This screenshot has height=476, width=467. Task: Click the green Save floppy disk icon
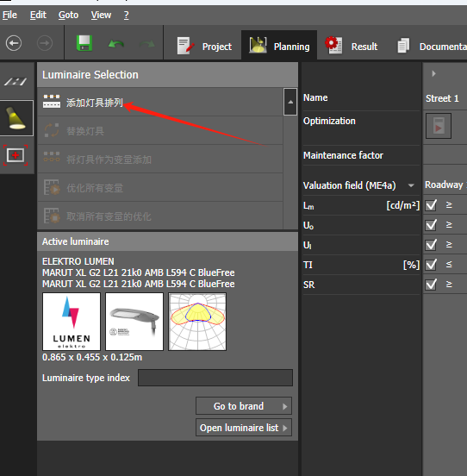click(84, 43)
